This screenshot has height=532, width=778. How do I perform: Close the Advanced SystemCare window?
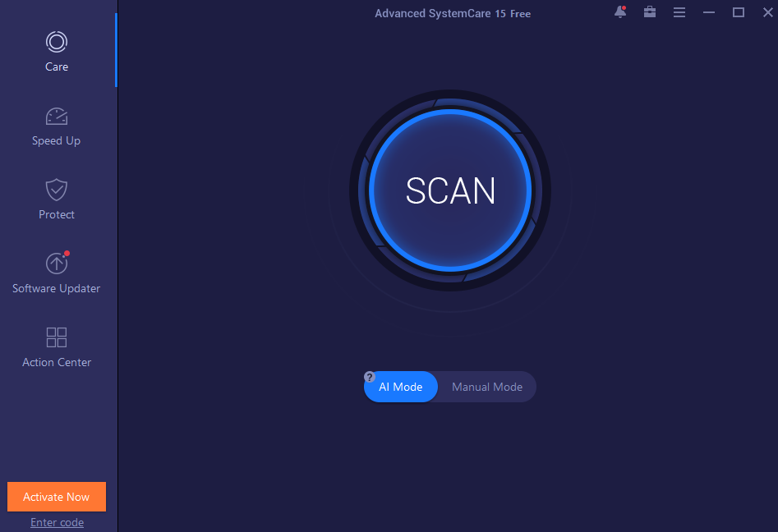(767, 12)
